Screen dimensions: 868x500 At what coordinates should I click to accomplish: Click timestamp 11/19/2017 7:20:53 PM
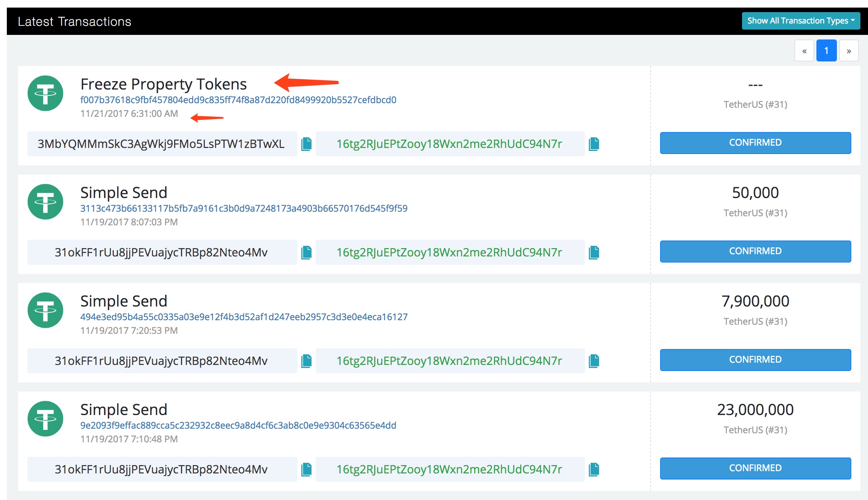[129, 331]
